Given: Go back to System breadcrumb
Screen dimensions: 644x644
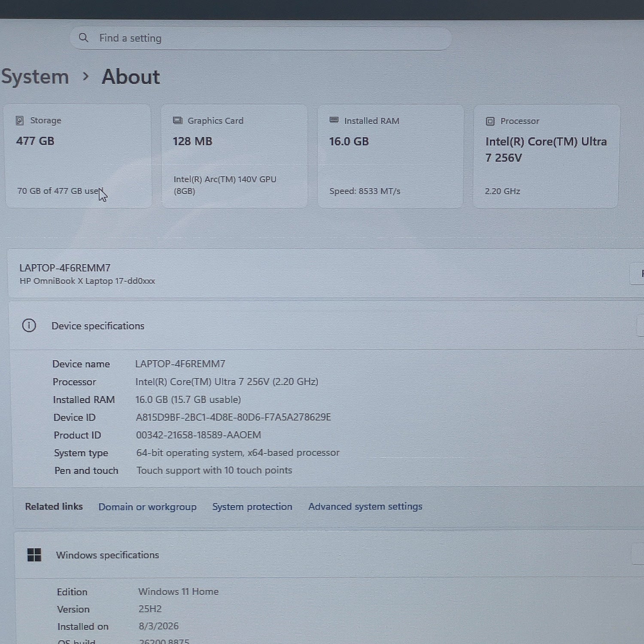Looking at the screenshot, I should (35, 77).
